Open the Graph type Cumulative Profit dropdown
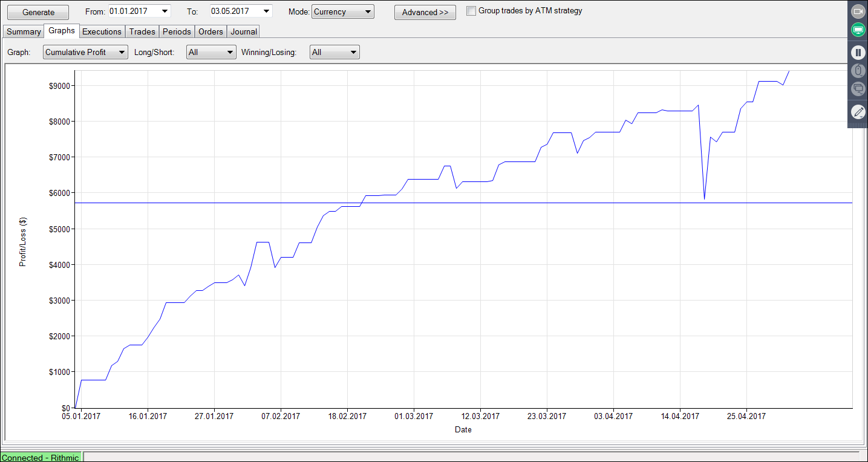This screenshot has height=462, width=868. pyautogui.click(x=122, y=53)
